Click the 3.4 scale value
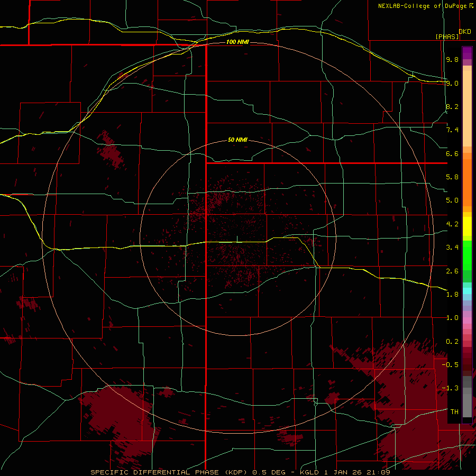This screenshot has width=476, height=476. click(452, 248)
